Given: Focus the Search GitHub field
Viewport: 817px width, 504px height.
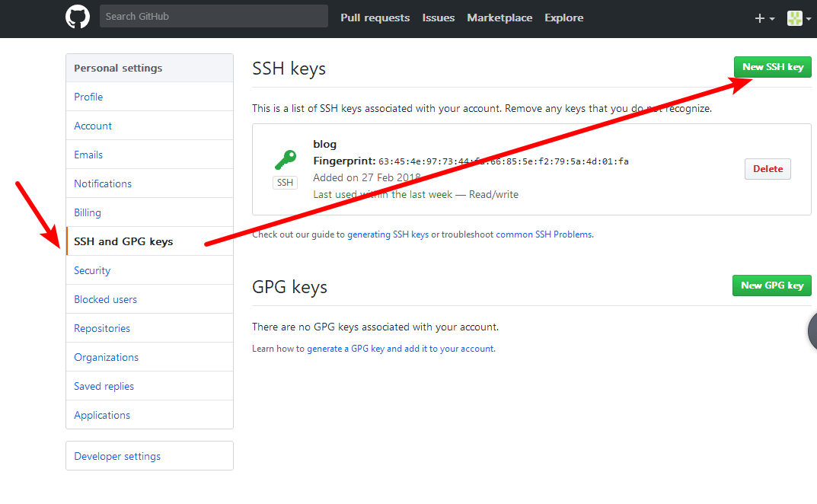Looking at the screenshot, I should point(213,16).
